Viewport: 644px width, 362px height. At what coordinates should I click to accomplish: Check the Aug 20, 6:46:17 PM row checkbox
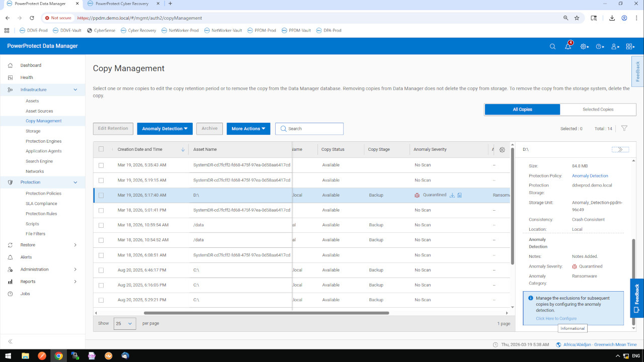tap(101, 270)
